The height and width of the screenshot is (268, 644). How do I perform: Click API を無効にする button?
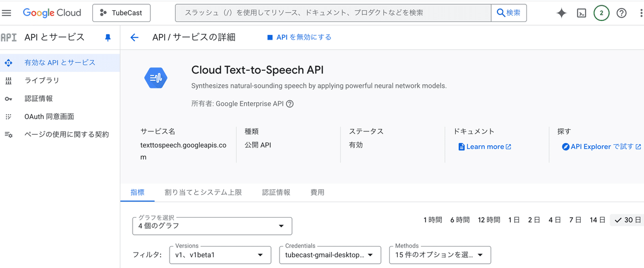point(299,38)
